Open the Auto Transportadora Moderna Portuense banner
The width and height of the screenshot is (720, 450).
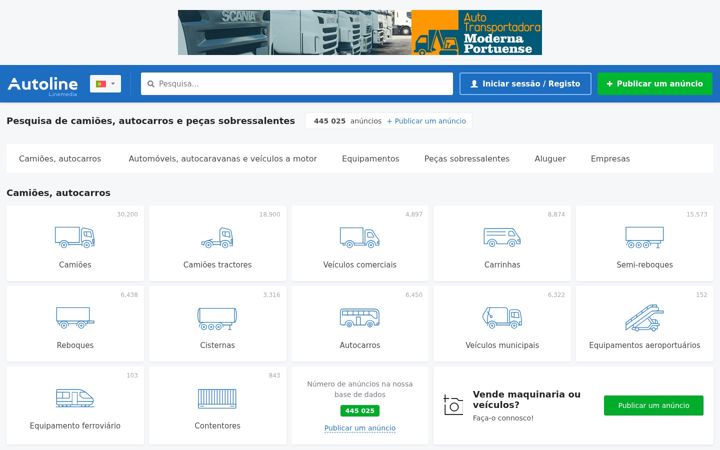click(x=360, y=33)
